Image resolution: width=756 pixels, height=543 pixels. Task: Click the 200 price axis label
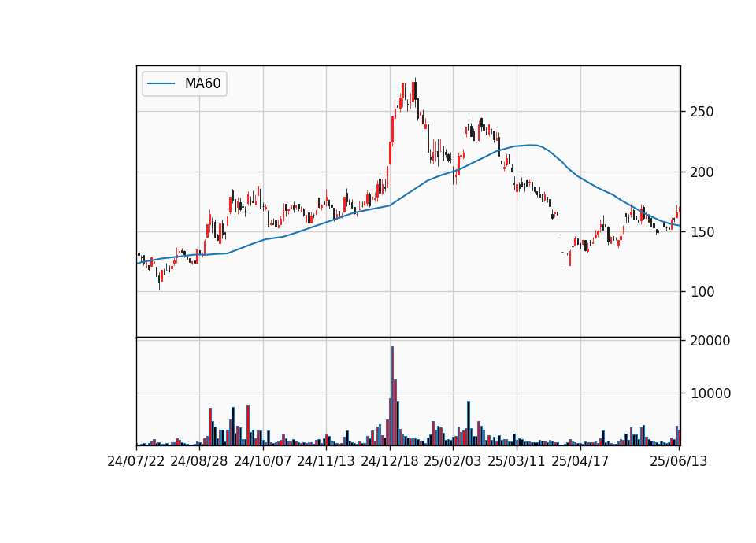tap(702, 172)
